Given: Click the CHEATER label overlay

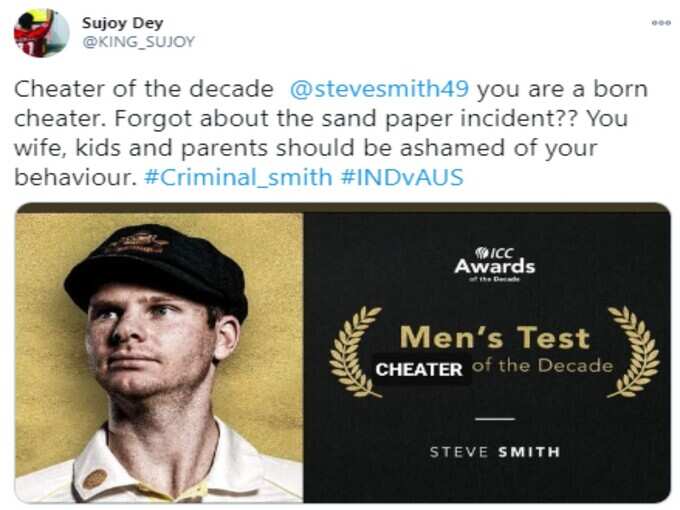Looking at the screenshot, I should [x=419, y=369].
